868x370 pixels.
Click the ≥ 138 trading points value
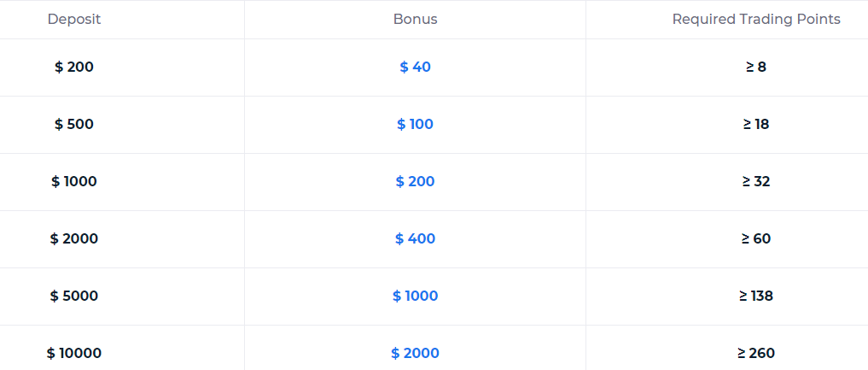(x=756, y=296)
